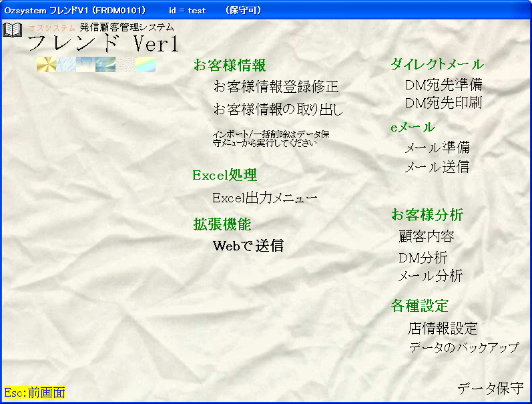
Task: Open メール分析
Action: (x=431, y=276)
